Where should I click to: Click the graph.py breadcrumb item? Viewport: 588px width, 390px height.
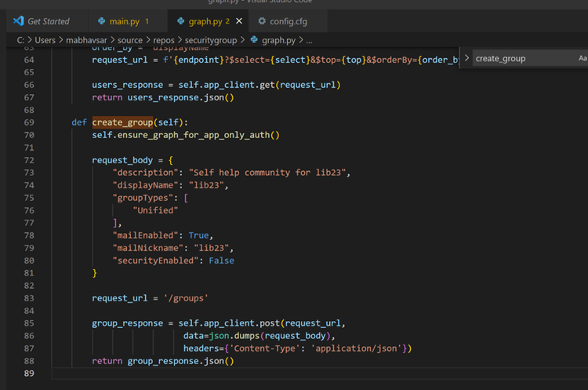[278, 40]
